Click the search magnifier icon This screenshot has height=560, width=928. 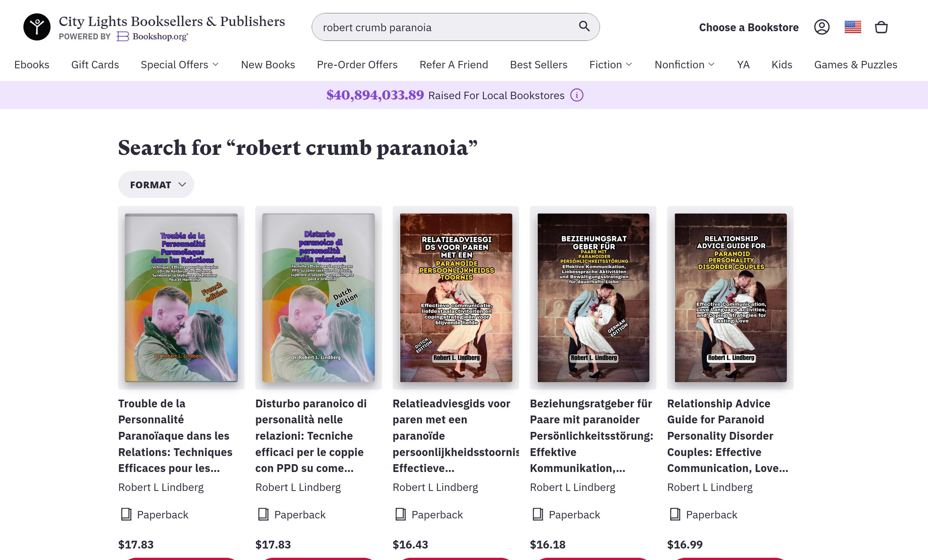point(584,26)
